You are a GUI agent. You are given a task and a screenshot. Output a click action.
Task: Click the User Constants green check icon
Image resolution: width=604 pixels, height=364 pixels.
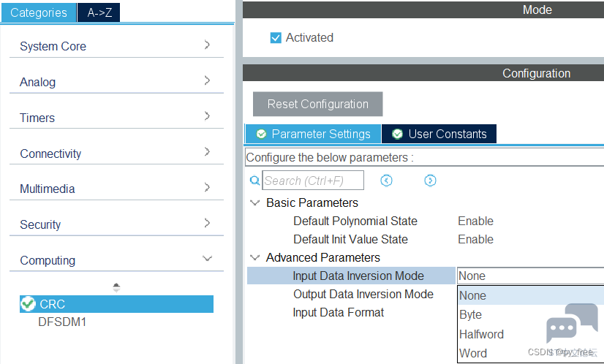tap(398, 134)
